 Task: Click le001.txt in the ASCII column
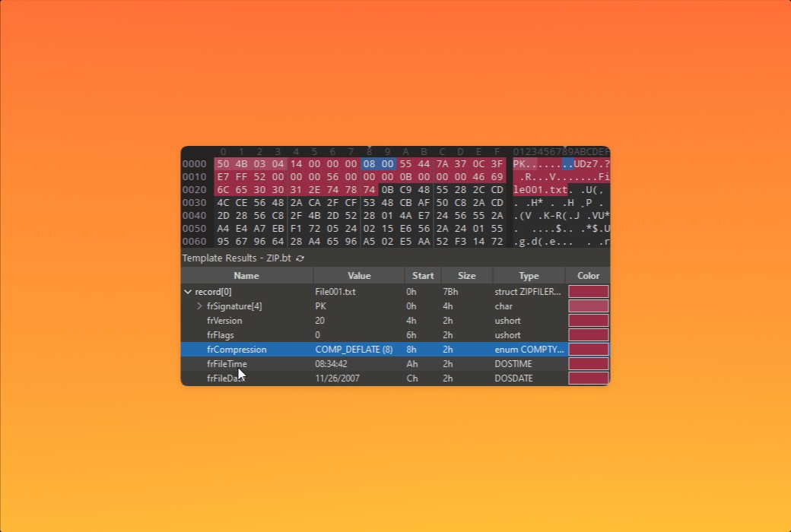[x=538, y=189]
